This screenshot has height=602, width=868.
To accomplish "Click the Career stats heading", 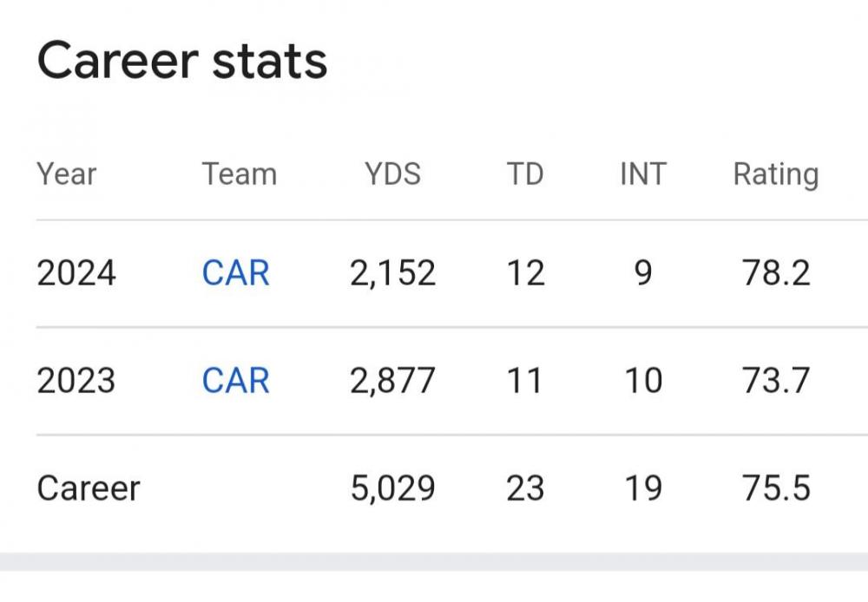I will tap(182, 61).
